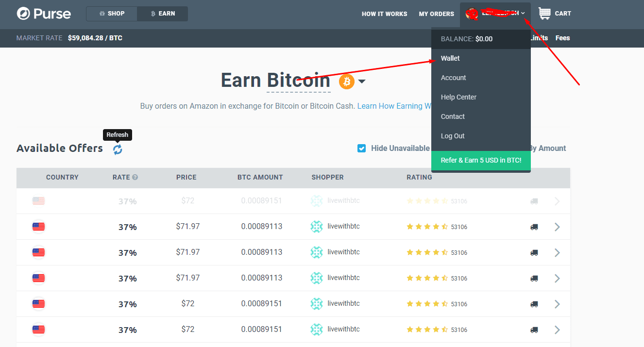The height and width of the screenshot is (347, 644).
Task: Open the HOW IT WORKS page
Action: point(385,14)
